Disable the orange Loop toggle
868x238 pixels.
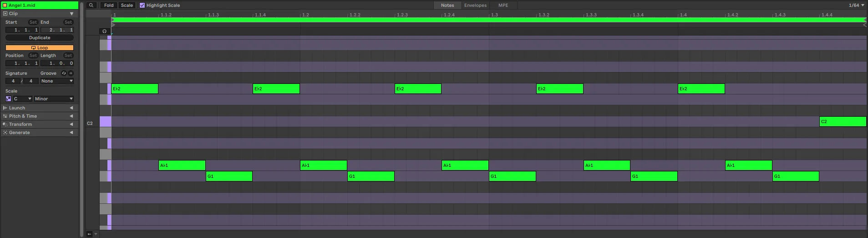click(40, 48)
